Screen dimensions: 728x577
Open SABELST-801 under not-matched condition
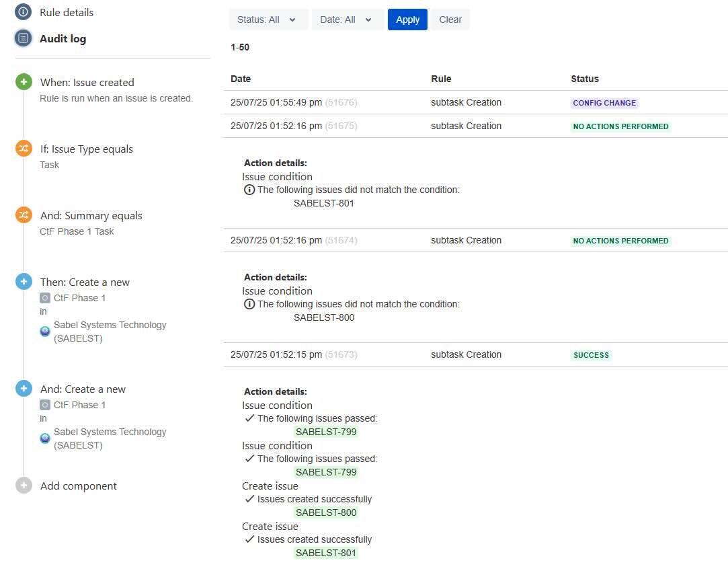pos(323,203)
